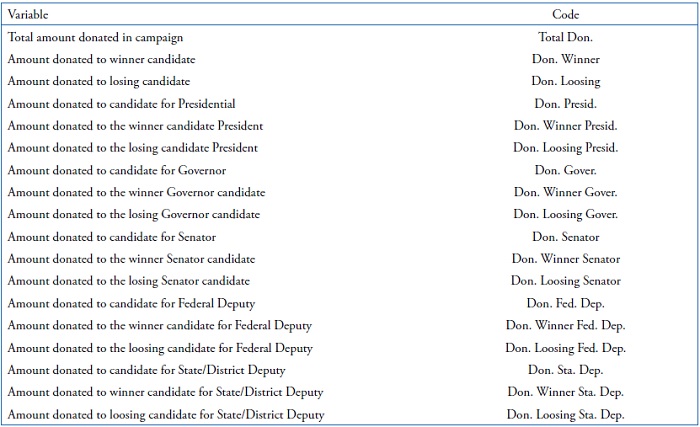The width and height of the screenshot is (700, 427).
Task: Select "Amount donated to the losing Senator candidate"
Action: pos(128,281)
